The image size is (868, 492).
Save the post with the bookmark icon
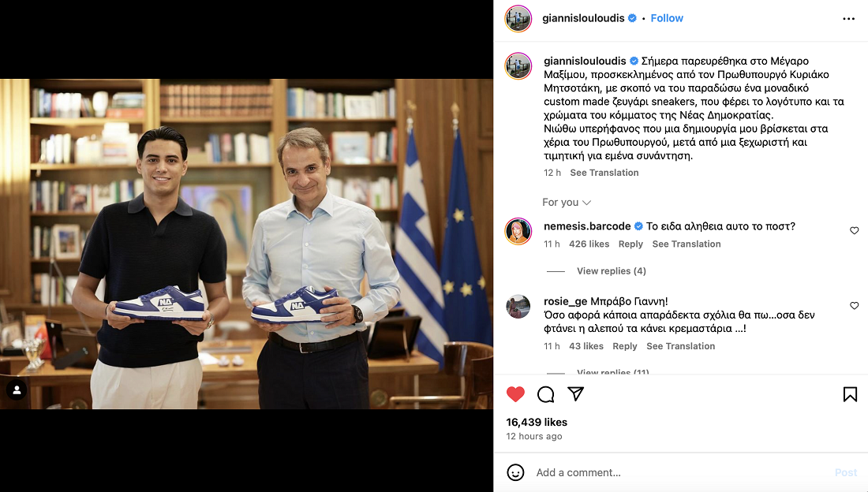click(x=851, y=394)
